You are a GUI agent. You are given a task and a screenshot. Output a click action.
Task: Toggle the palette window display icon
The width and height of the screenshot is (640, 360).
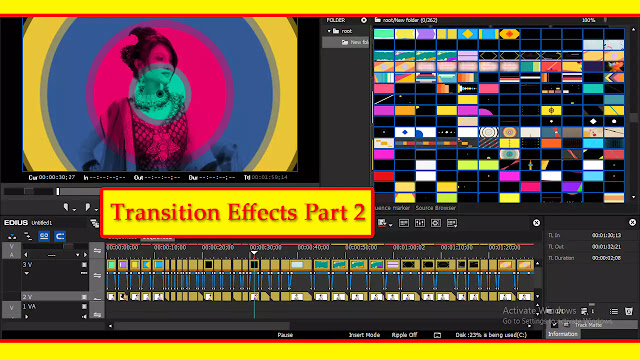pos(452,223)
